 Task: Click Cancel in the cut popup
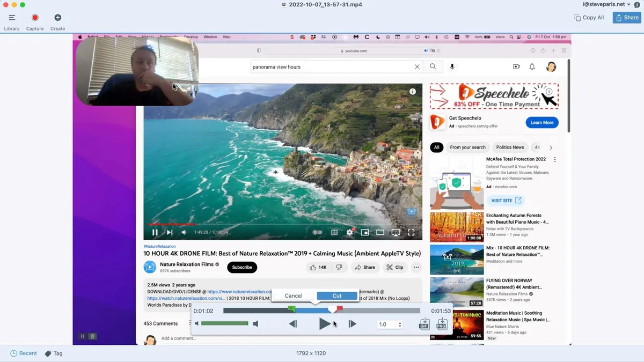click(x=294, y=295)
